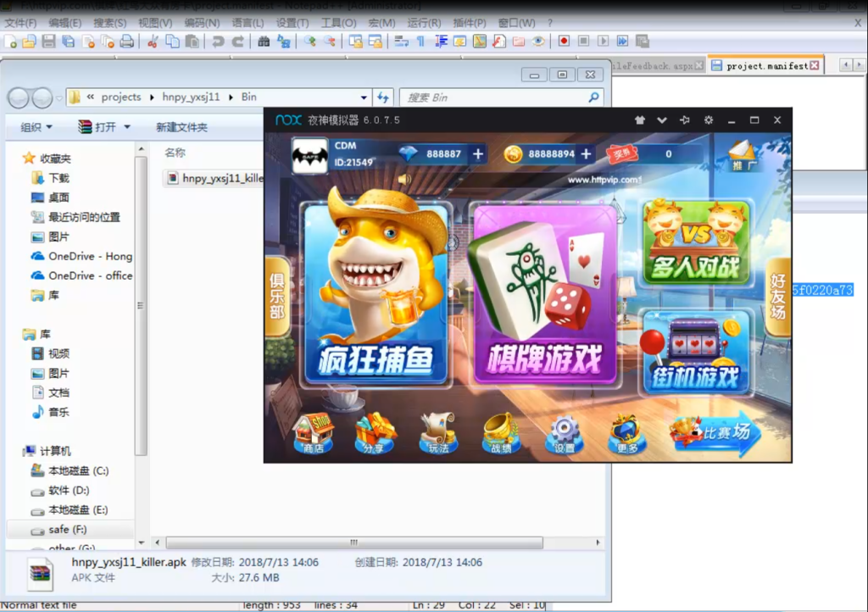Open the 玩法 rules icon in the game

[x=438, y=434]
